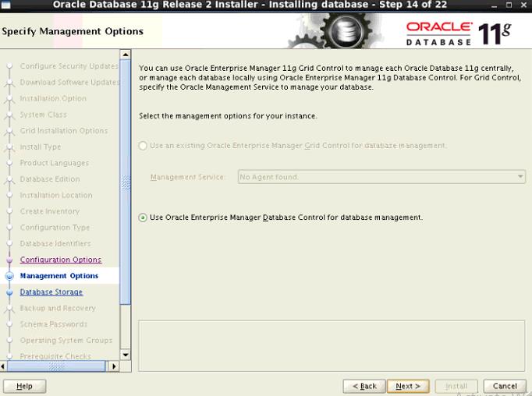
Task: Click Configuration Options step bullet icon
Action: click(x=9, y=260)
